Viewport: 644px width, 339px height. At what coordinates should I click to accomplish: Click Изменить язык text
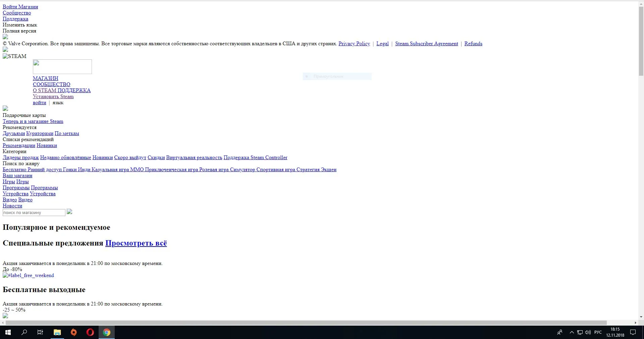(x=20, y=25)
